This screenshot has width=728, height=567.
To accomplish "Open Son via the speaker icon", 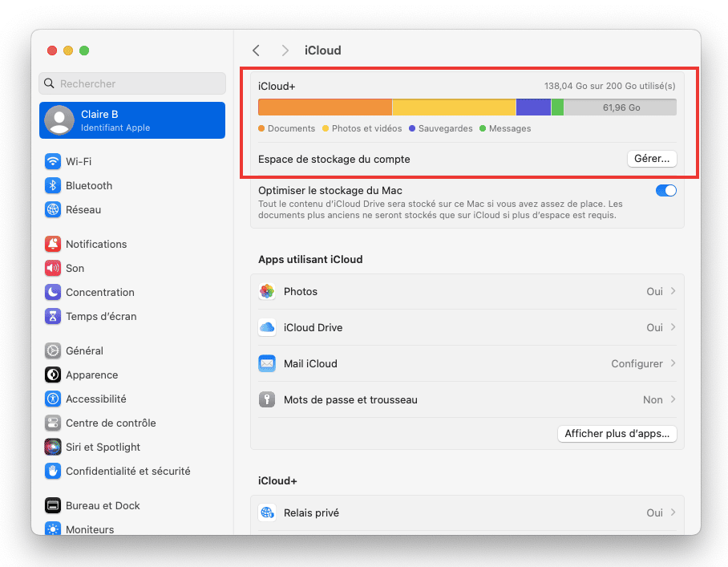I will (x=52, y=269).
